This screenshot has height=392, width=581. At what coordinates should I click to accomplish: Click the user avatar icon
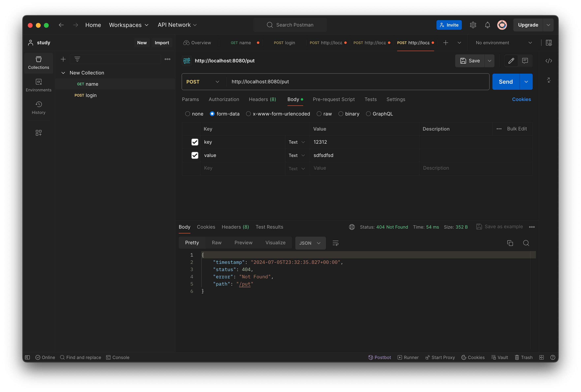tap(502, 25)
